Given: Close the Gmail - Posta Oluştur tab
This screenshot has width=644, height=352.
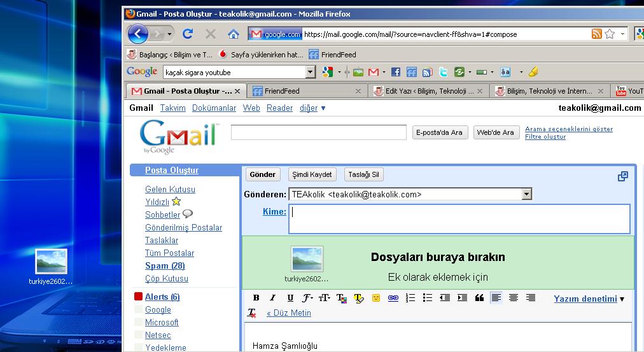Looking at the screenshot, I should [x=237, y=91].
